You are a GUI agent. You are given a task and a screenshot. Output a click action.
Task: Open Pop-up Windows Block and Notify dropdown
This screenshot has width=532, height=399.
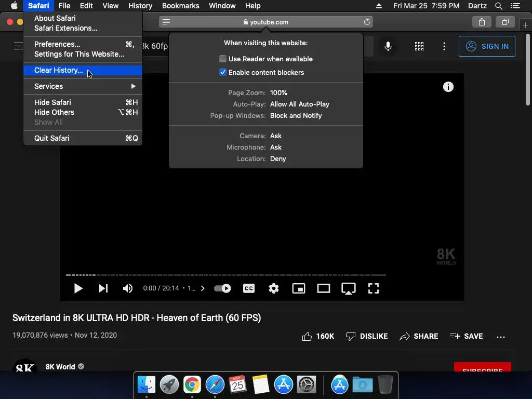[296, 116]
